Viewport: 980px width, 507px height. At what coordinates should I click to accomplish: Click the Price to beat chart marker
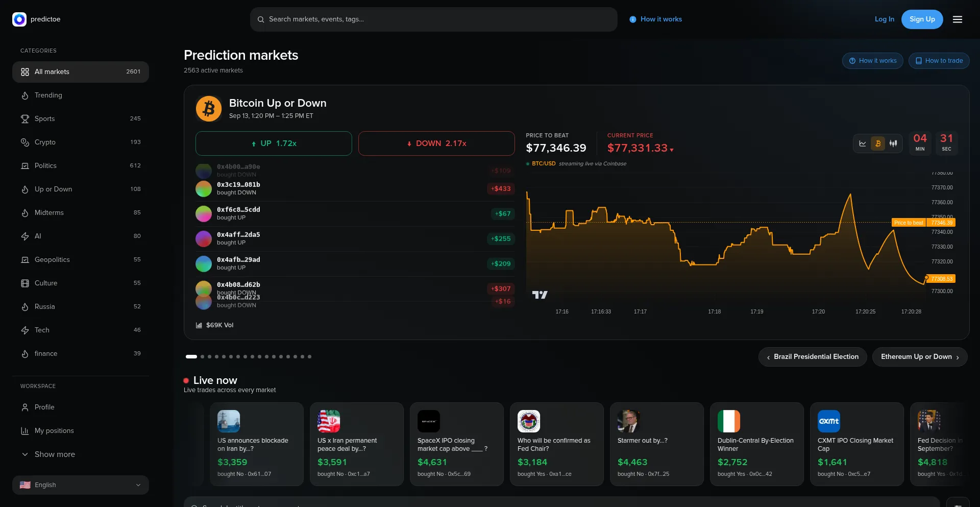pos(909,223)
